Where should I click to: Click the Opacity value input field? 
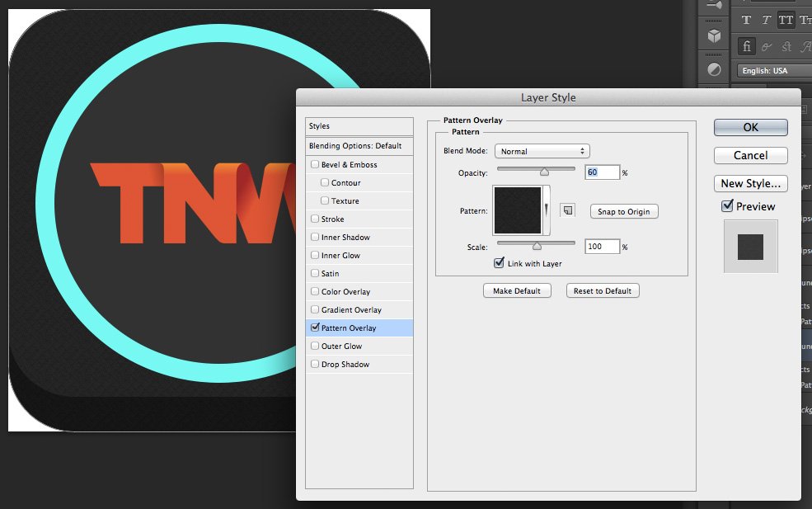[603, 172]
